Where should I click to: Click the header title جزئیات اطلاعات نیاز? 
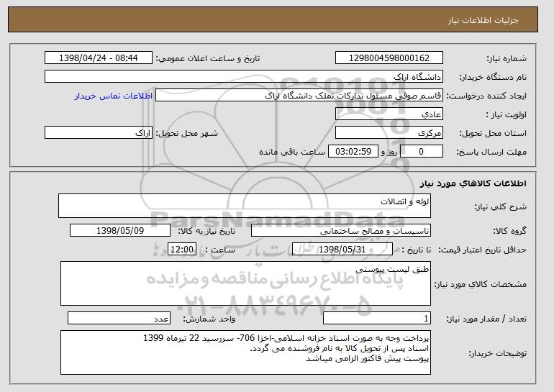tap(483, 20)
